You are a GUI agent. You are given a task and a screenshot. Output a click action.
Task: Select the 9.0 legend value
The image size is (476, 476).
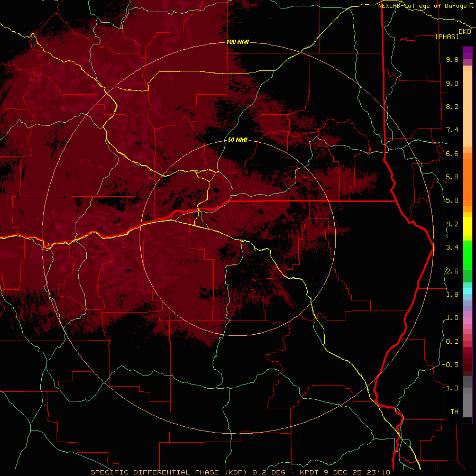[x=452, y=83]
